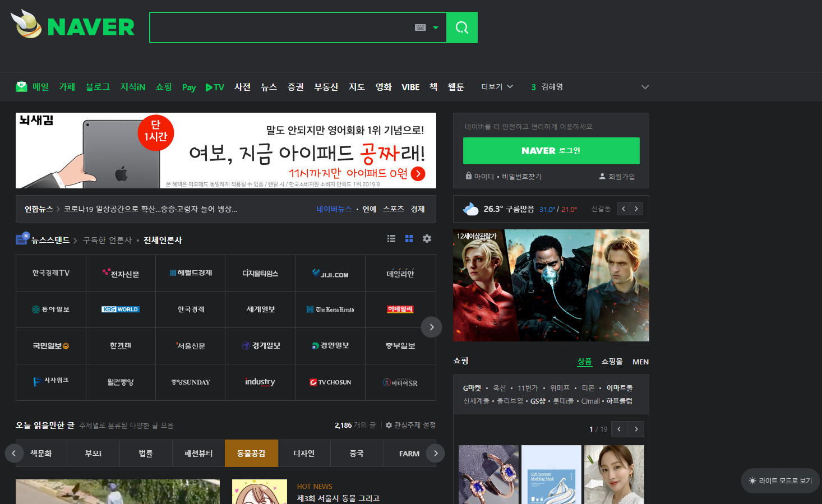Select shopping 상품 tab
Viewport: 822px width, 504px height.
pyautogui.click(x=584, y=362)
